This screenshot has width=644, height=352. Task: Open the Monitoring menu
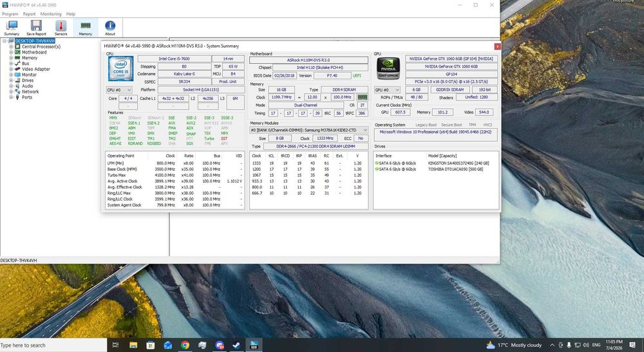coord(51,14)
